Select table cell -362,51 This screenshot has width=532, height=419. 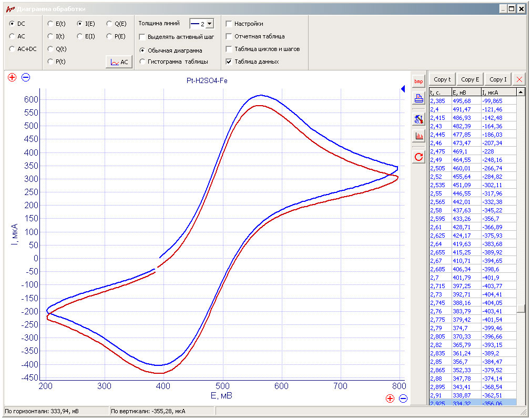click(499, 395)
